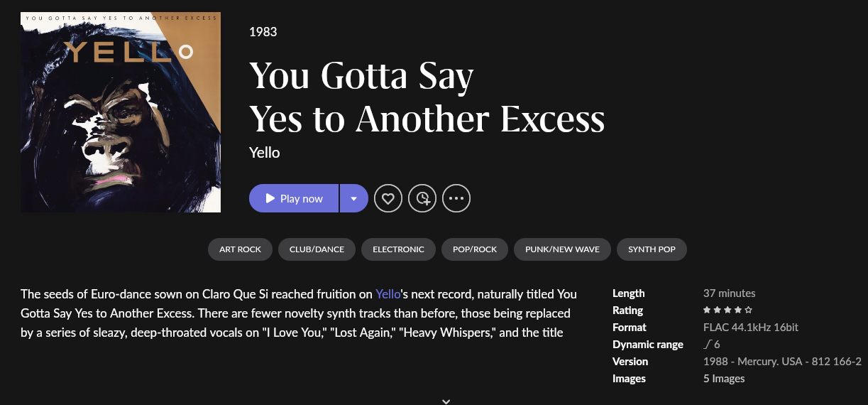This screenshot has width=868, height=405.
Task: Select the PUNK/NEW WAVE genre tag
Action: [x=562, y=249]
